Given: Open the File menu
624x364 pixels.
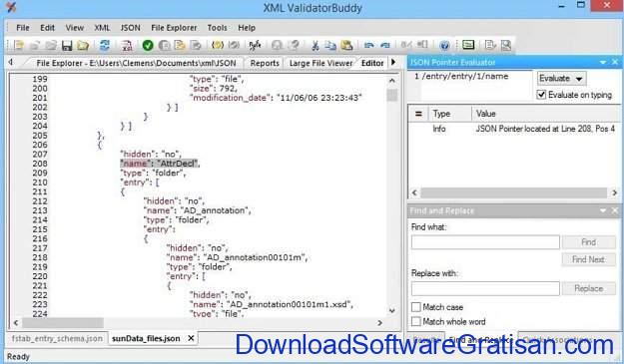Looking at the screenshot, I should 23,28.
